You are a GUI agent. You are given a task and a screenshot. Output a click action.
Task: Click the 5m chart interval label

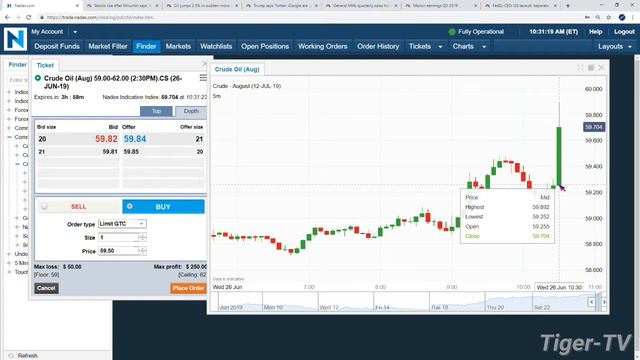(x=217, y=96)
